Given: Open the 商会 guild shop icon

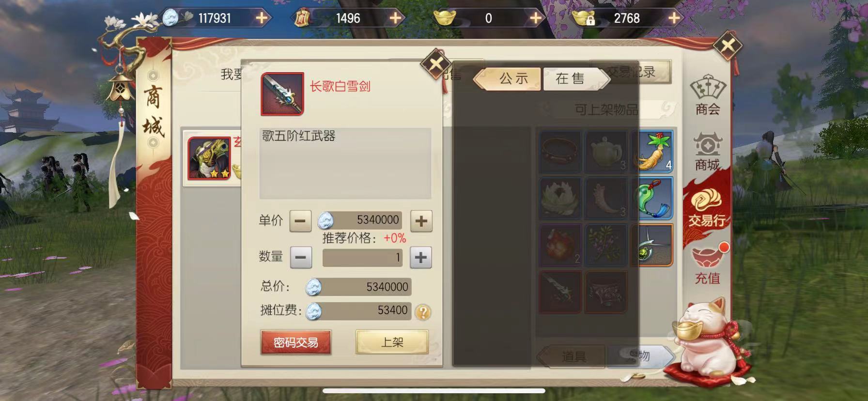Looking at the screenshot, I should 707,95.
